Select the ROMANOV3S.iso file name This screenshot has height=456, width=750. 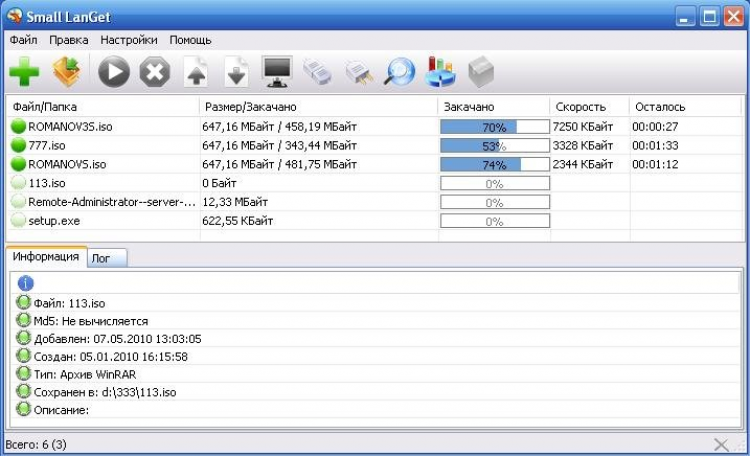70,127
